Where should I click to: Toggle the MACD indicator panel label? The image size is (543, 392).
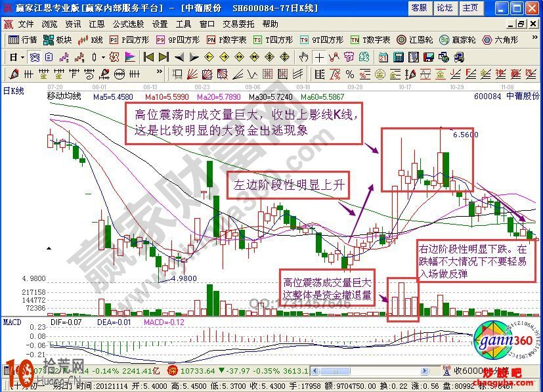click(11, 322)
